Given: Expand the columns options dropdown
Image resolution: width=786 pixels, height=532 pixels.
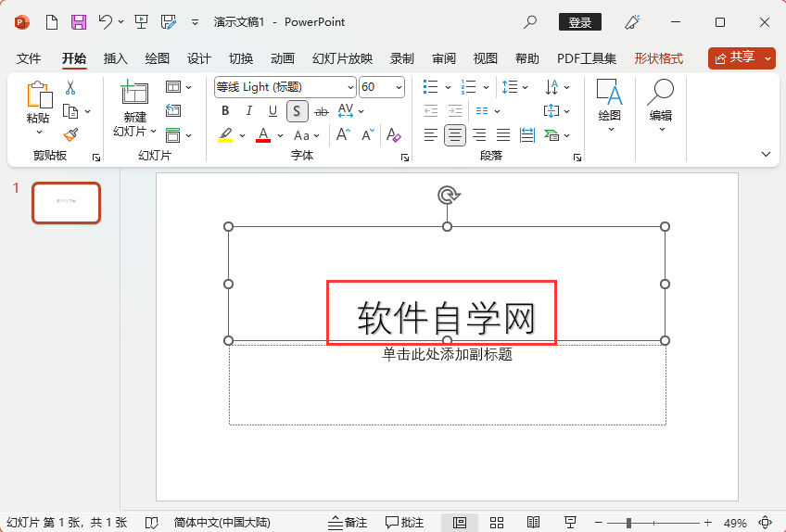Looking at the screenshot, I should [x=497, y=111].
